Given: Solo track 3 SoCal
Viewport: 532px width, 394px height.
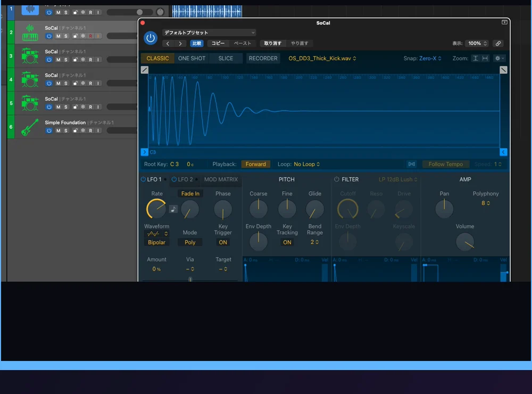Looking at the screenshot, I should pos(66,60).
